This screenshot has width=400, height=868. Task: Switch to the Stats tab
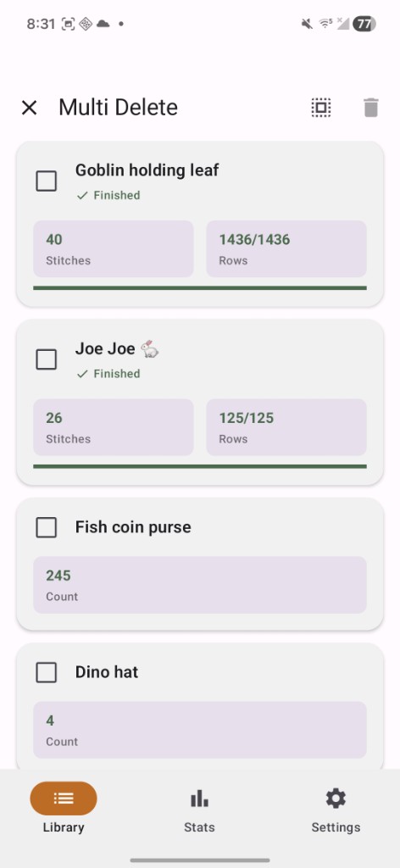point(199,808)
